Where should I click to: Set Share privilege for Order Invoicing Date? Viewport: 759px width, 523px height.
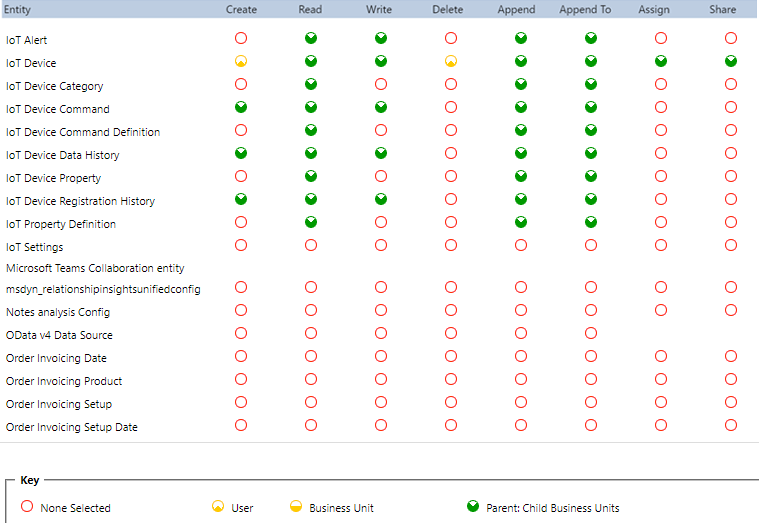point(731,356)
